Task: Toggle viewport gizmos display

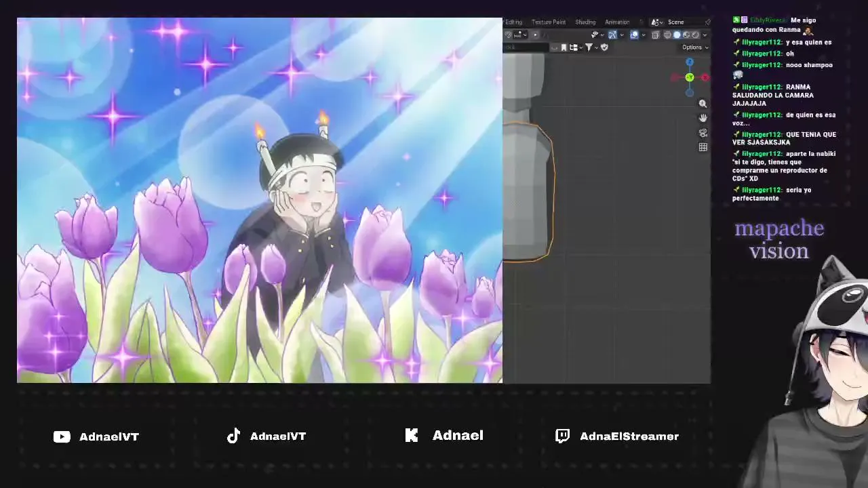Action: (x=612, y=35)
